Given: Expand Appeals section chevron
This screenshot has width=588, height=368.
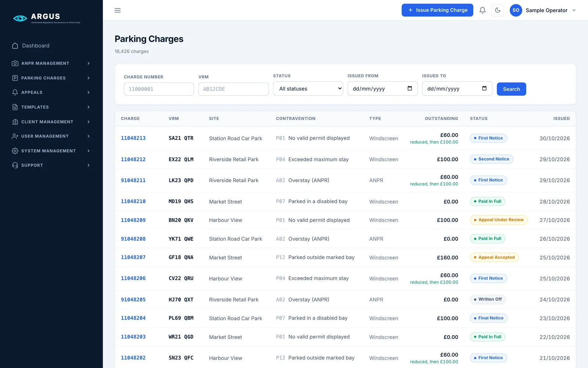Looking at the screenshot, I should tap(89, 92).
